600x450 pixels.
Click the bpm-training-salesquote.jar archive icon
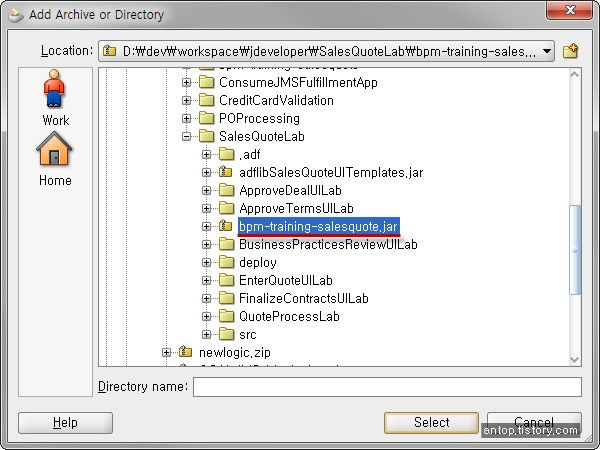pos(226,226)
